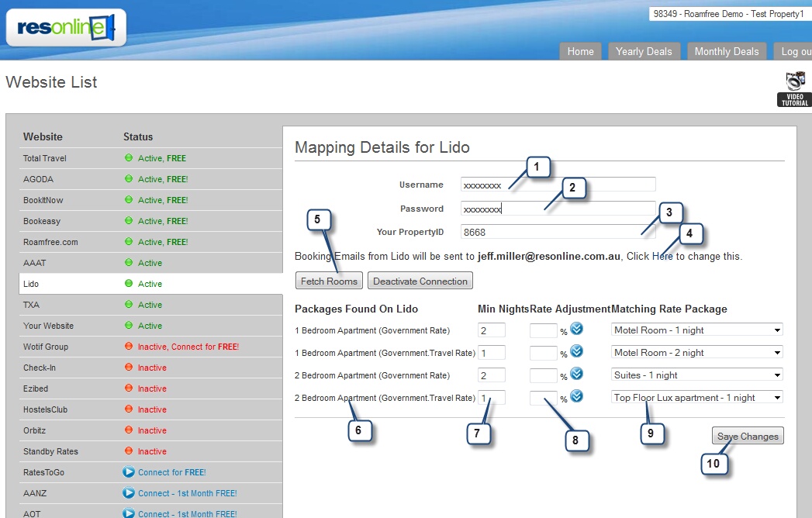The width and height of the screenshot is (812, 518).
Task: Select Roamfree.com in the website list
Action: [150, 242]
